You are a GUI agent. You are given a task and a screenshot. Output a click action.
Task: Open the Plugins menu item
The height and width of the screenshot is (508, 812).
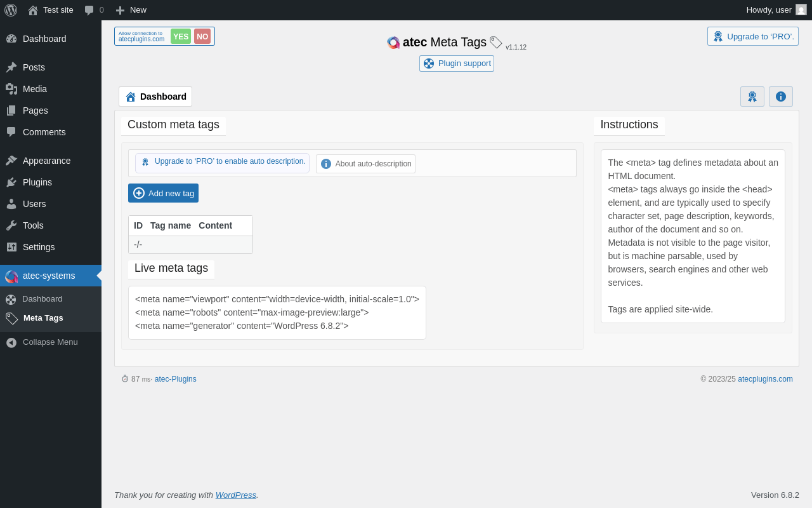click(x=37, y=182)
